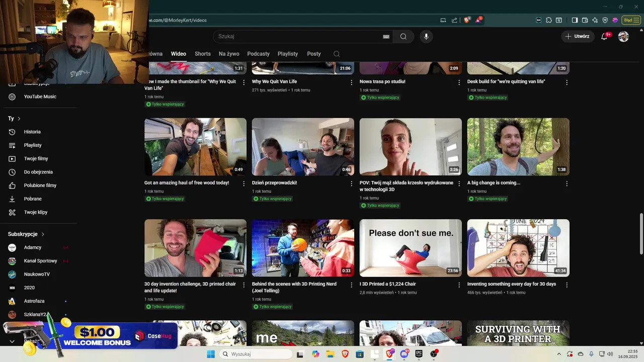Open options for Behind the scenes with 3D Printing Nerd

click(x=352, y=285)
